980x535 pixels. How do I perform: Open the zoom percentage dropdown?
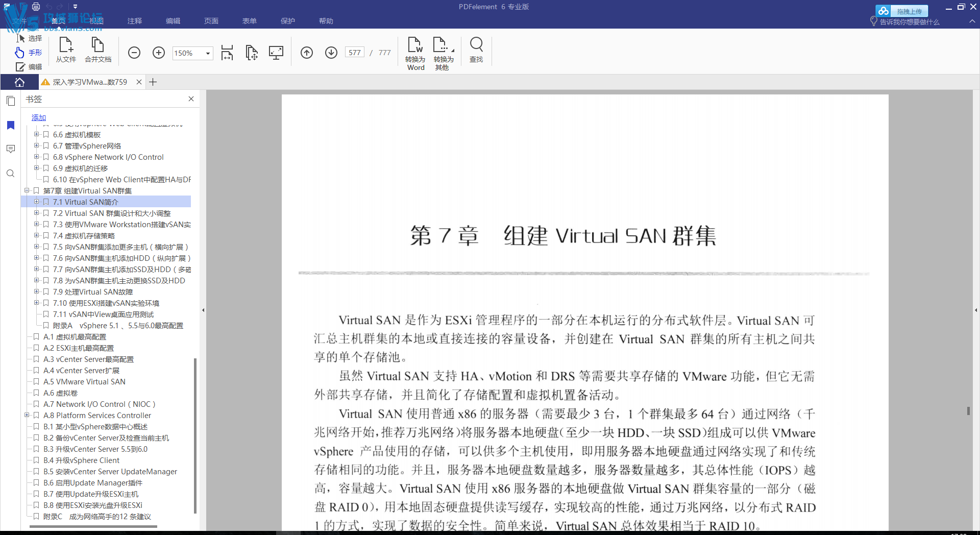pyautogui.click(x=207, y=53)
